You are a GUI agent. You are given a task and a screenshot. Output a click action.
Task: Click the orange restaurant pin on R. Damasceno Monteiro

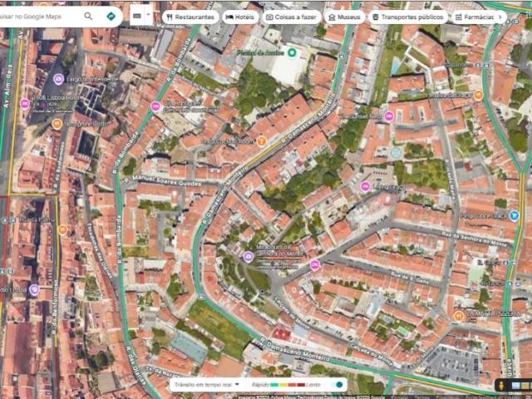click(x=261, y=141)
